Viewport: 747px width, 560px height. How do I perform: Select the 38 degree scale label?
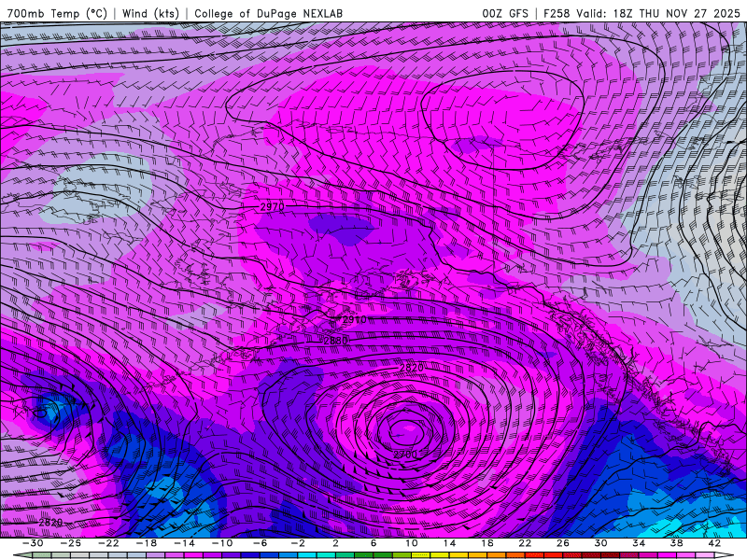[x=677, y=543]
